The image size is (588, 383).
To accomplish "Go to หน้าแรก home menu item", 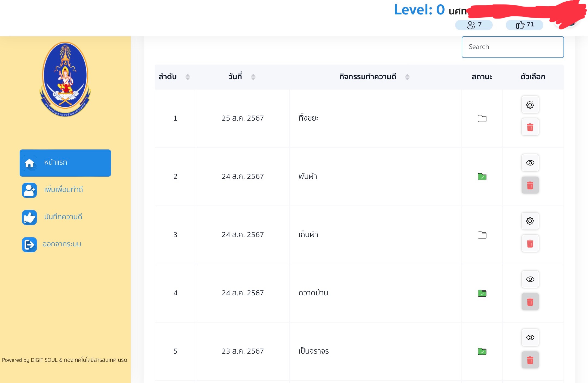I will (x=65, y=163).
